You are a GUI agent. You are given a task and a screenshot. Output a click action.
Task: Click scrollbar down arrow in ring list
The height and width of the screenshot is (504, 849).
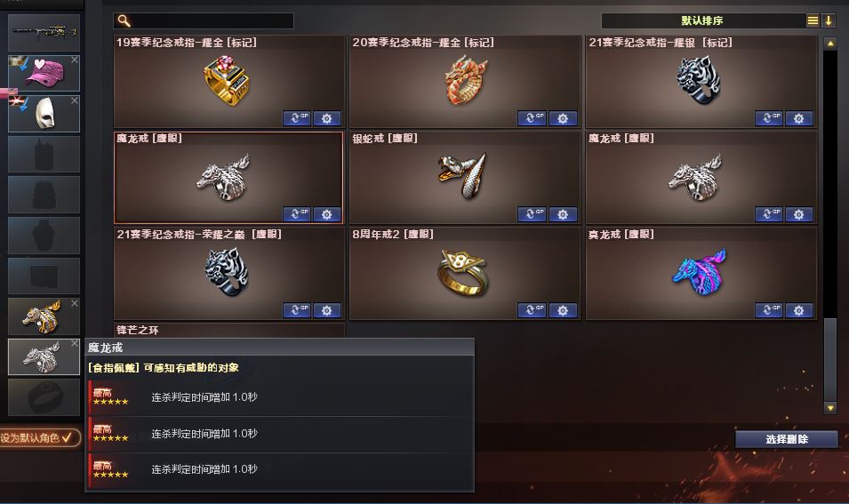pos(830,408)
